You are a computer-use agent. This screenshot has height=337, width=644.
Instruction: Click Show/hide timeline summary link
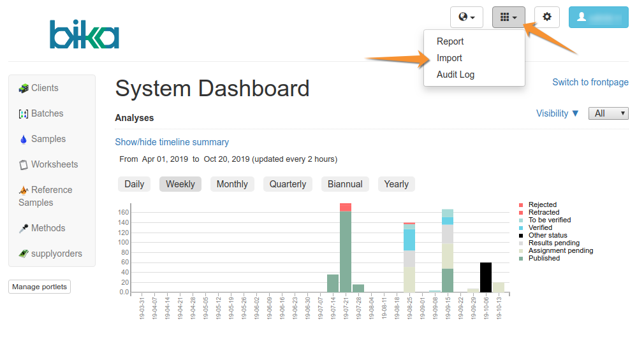point(172,142)
